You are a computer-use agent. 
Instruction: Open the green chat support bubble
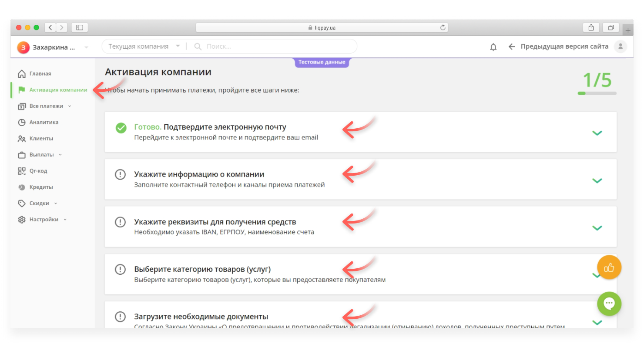coord(609,303)
